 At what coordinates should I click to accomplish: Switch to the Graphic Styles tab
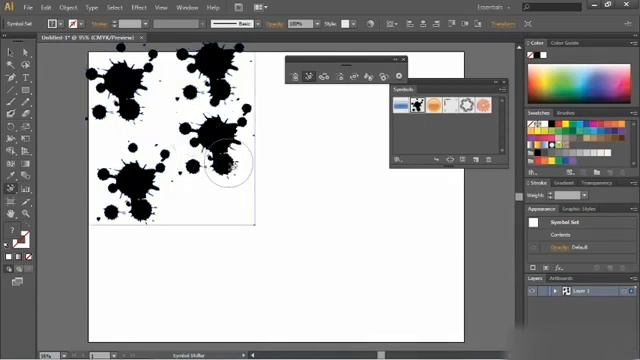pyautogui.click(x=579, y=209)
